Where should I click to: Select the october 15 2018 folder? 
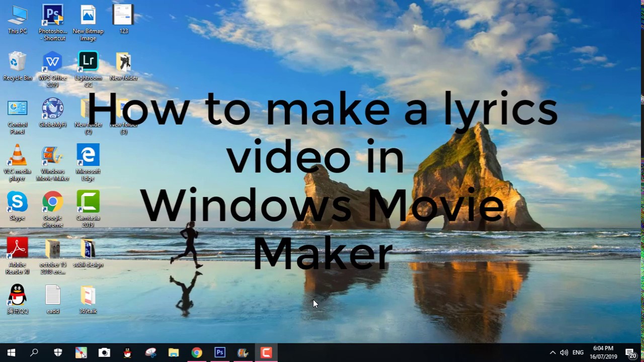tap(52, 256)
